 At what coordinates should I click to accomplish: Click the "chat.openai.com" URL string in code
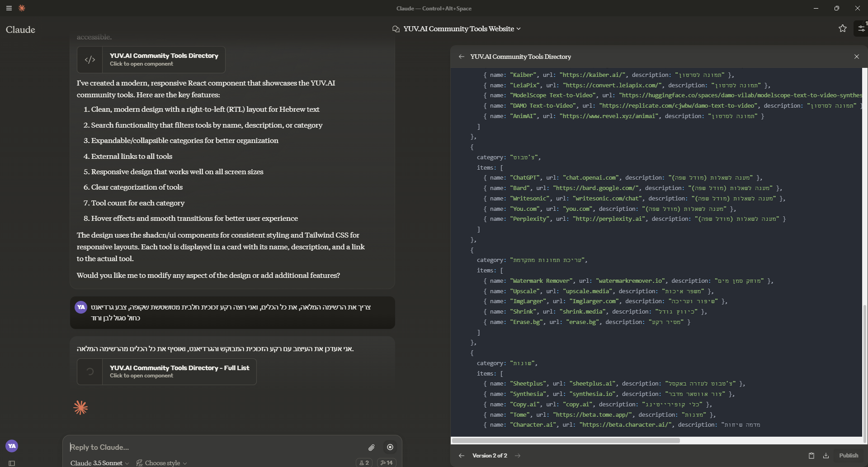click(590, 178)
